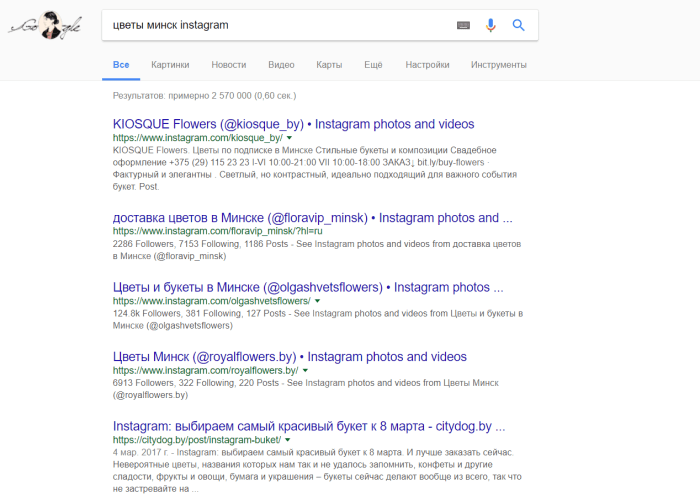Open 'доставка цветов в Минске (@floravip_minsk)' result
Screen dimensions: 700x500
[x=312, y=218]
